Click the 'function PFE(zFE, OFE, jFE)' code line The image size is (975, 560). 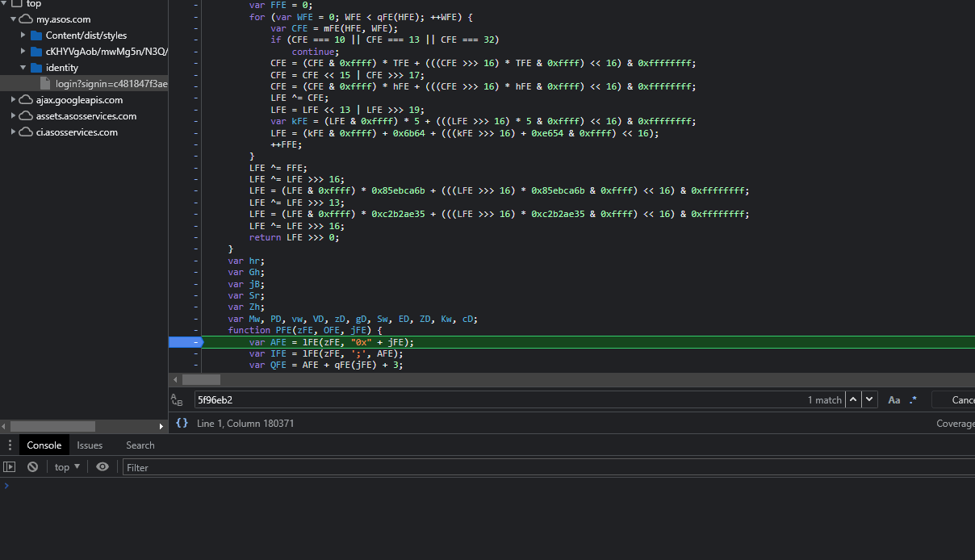pyautogui.click(x=305, y=330)
